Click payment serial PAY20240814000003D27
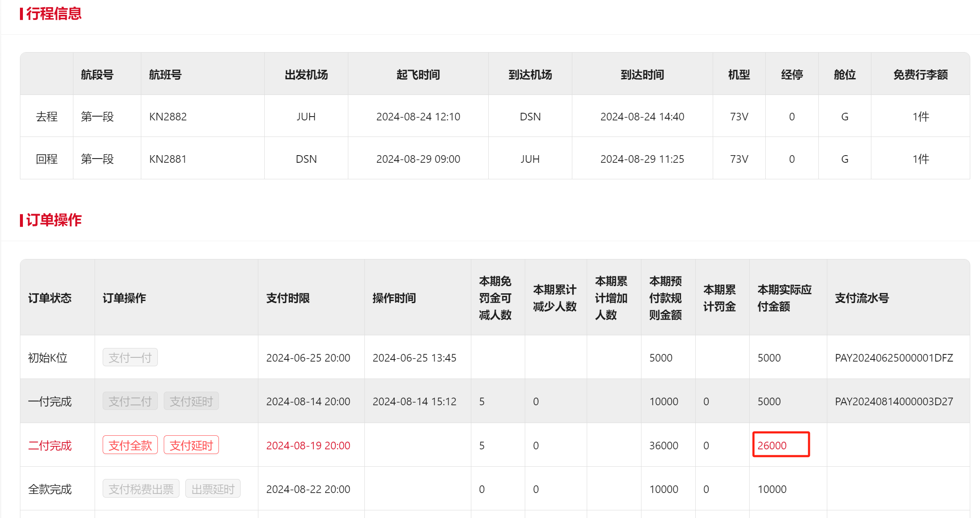Screen dimensions: 980x518 pyautogui.click(x=893, y=401)
